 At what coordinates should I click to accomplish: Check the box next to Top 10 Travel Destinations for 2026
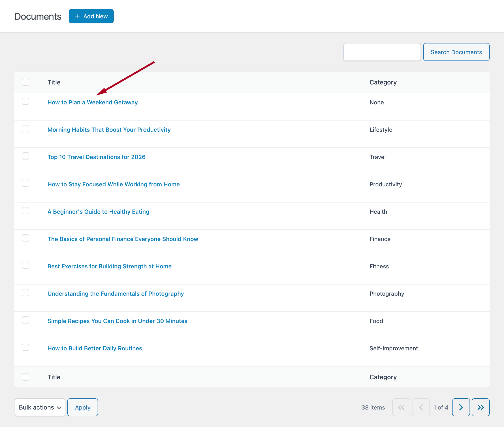click(25, 156)
